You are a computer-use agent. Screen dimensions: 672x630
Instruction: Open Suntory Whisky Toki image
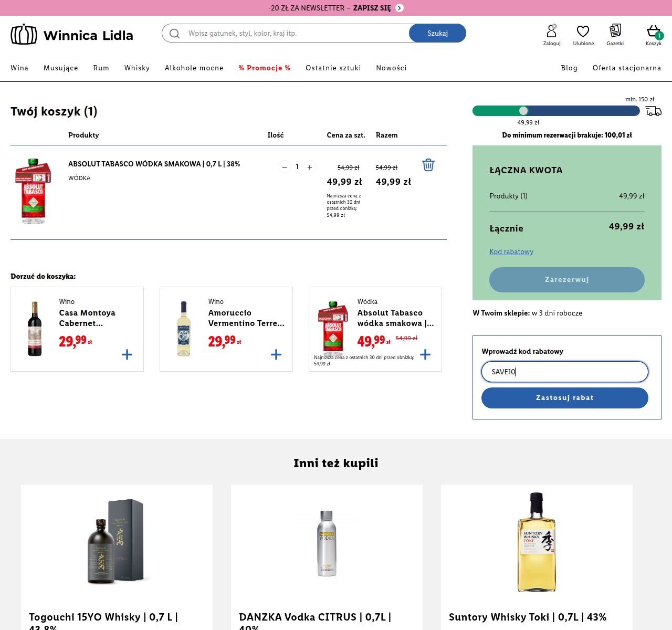point(537,542)
